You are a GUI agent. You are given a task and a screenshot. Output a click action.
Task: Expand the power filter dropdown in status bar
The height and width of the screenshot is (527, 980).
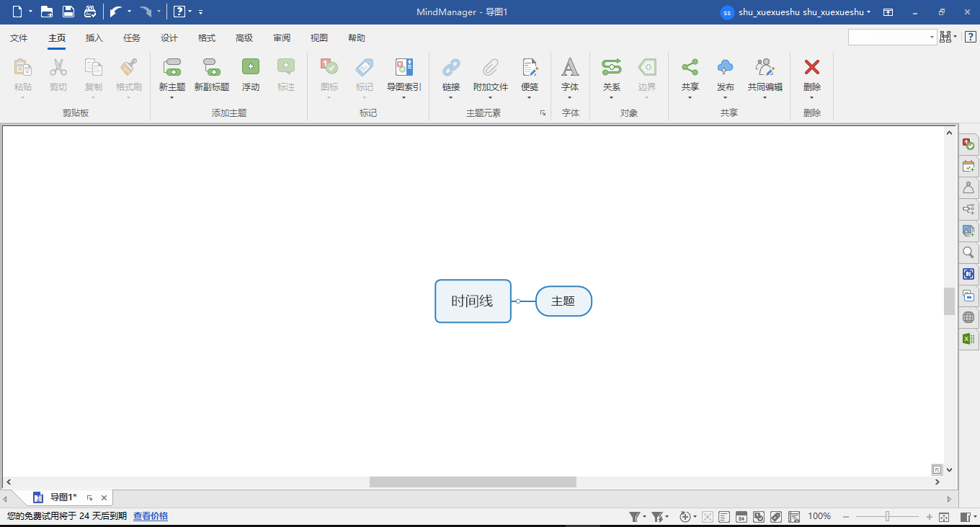(667, 517)
